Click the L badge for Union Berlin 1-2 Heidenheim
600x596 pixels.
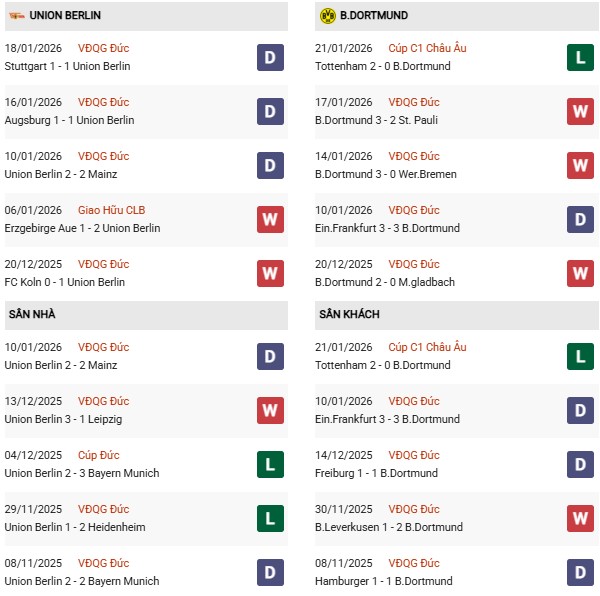pyautogui.click(x=270, y=518)
